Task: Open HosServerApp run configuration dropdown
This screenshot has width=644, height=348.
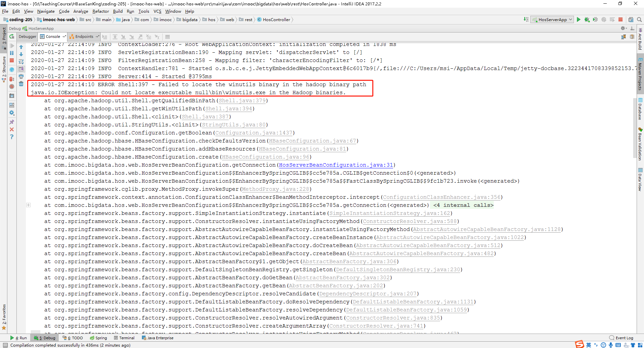Action: pyautogui.click(x=552, y=19)
